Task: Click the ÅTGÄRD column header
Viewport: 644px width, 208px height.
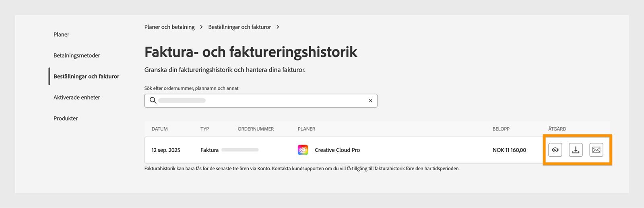Action: point(557,129)
